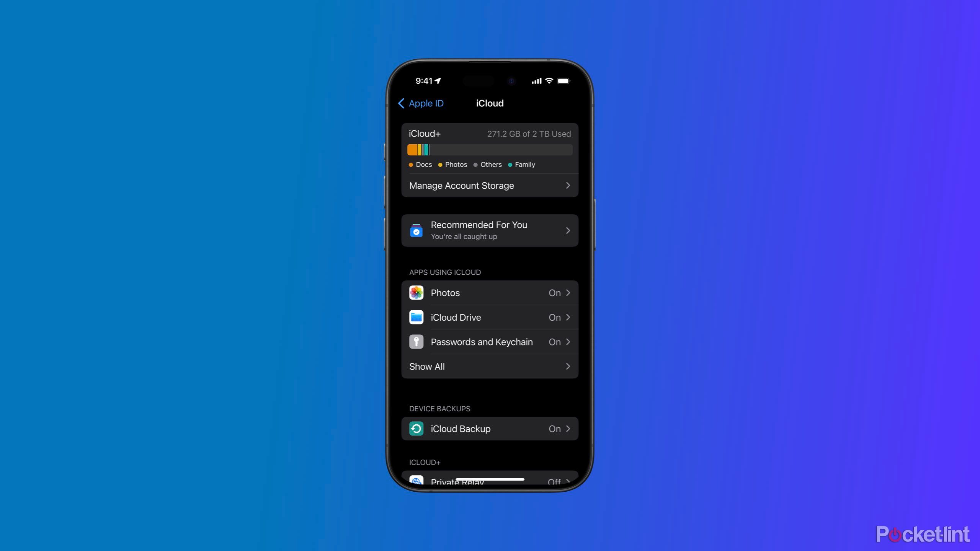The image size is (980, 551).
Task: Select iCloud page title header
Action: click(489, 103)
